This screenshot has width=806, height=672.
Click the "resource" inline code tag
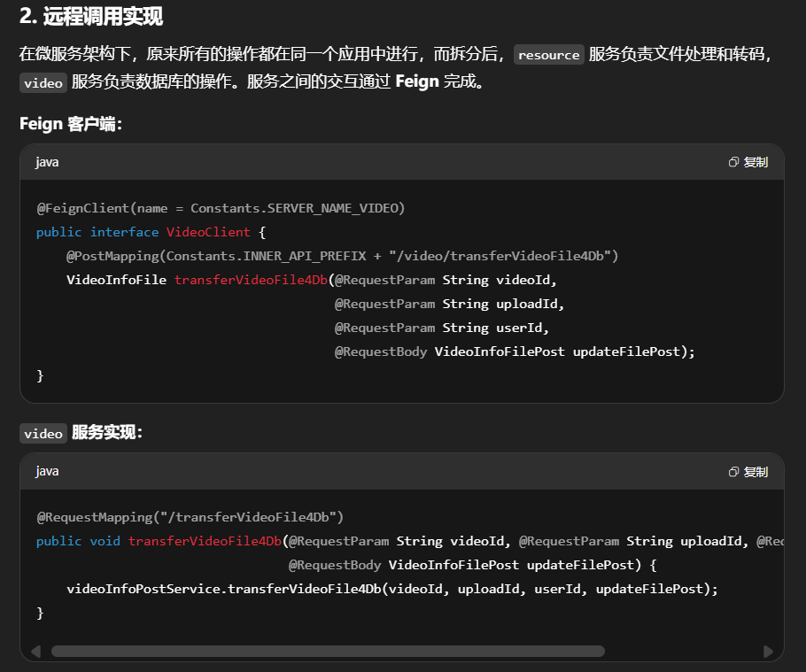[x=548, y=55]
